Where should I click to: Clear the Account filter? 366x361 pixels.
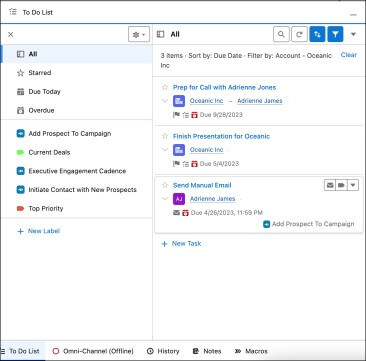349,55
